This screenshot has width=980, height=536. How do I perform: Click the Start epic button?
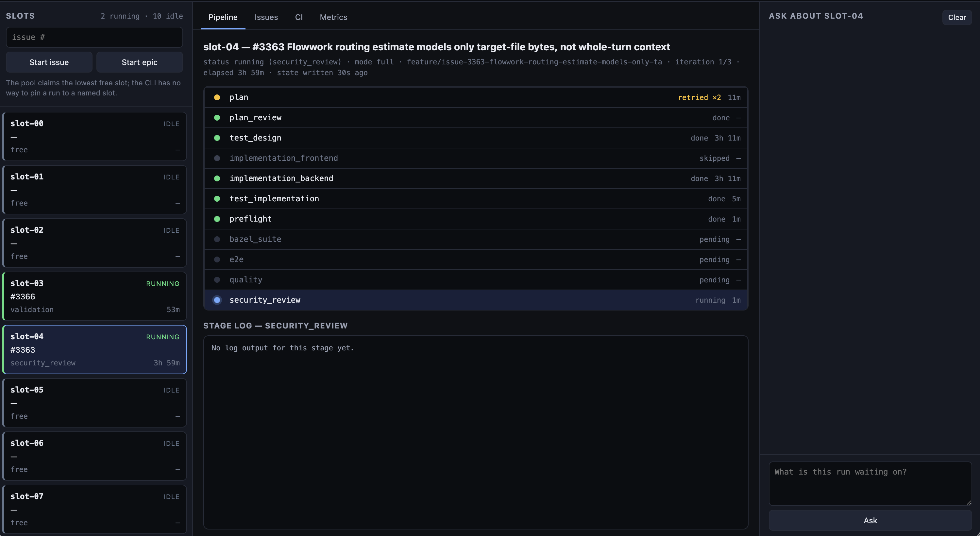(140, 62)
